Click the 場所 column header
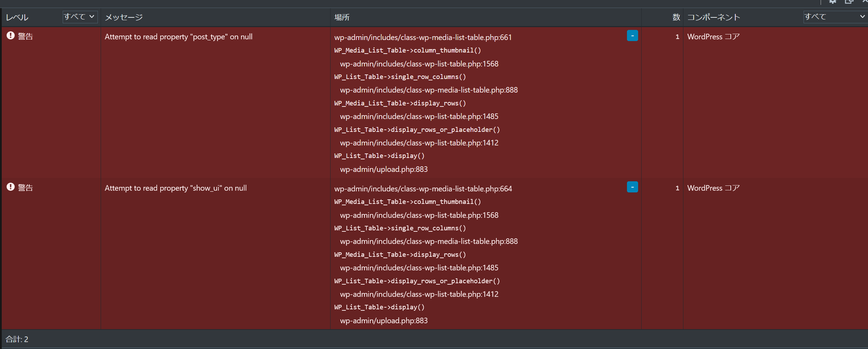The image size is (868, 349). pos(342,17)
